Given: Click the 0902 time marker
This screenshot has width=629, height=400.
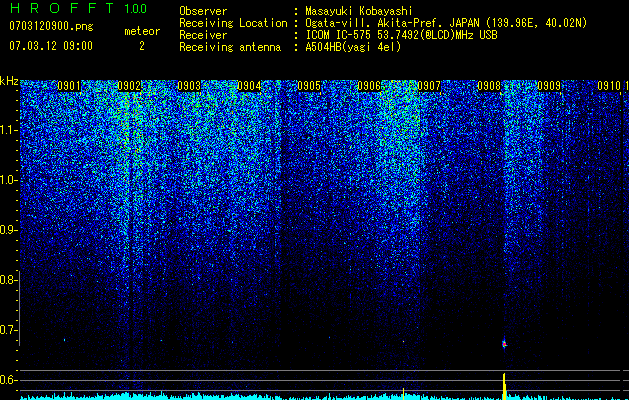Looking at the screenshot, I should coord(129,86).
